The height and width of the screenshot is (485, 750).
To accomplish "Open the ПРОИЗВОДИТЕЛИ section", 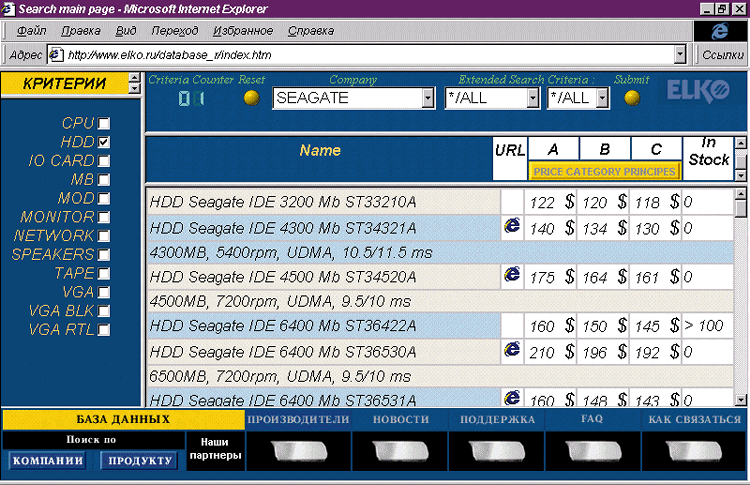I will coord(298,419).
